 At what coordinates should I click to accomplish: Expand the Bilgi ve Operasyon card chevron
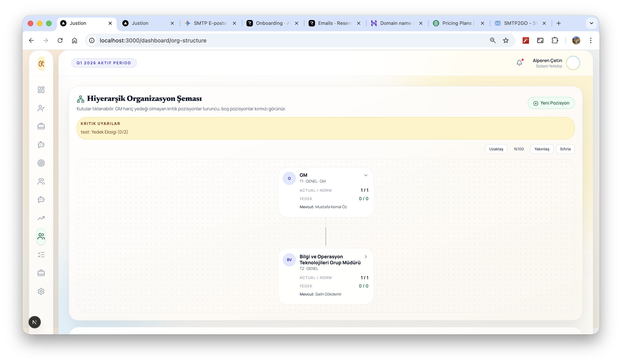(x=366, y=257)
